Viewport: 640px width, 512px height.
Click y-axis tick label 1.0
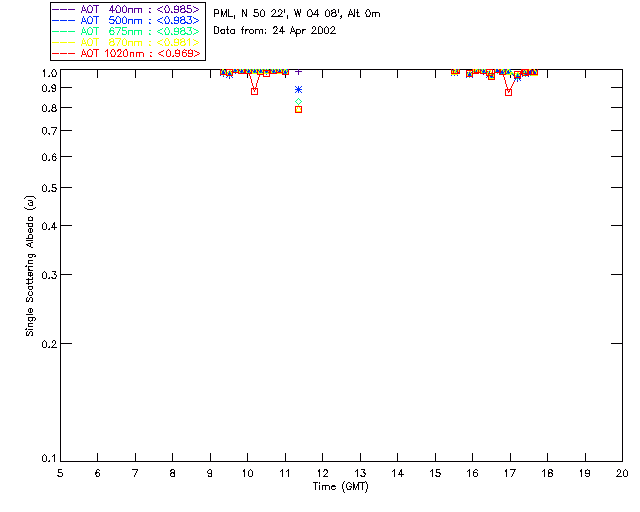pyautogui.click(x=49, y=73)
